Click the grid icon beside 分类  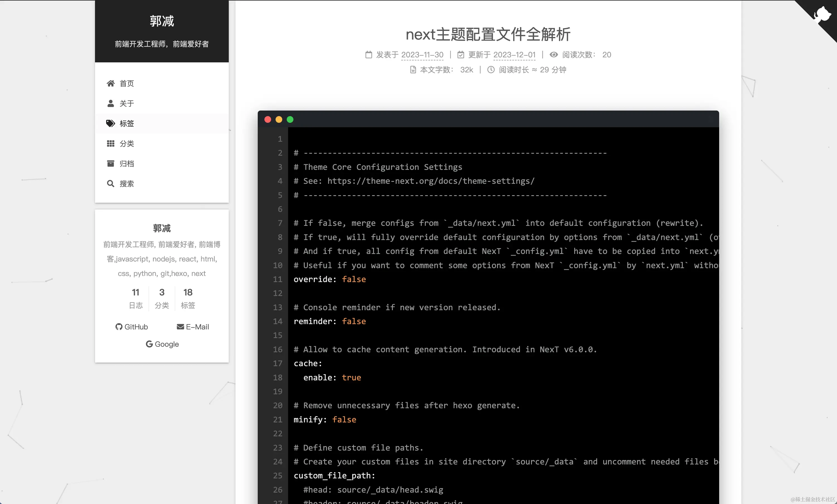pyautogui.click(x=110, y=144)
